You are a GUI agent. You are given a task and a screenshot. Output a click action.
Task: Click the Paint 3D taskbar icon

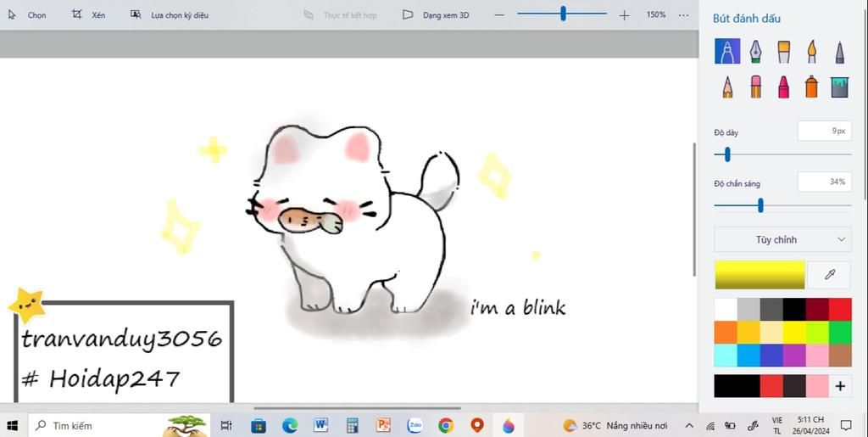509,425
